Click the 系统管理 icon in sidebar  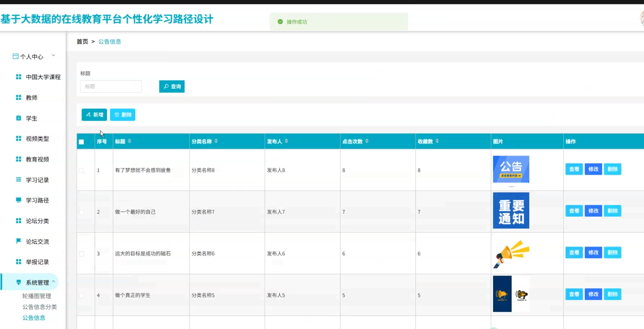click(x=19, y=283)
